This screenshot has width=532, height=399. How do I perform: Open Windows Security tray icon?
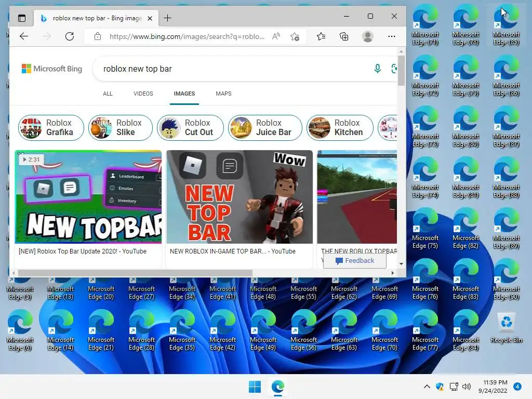[440, 387]
